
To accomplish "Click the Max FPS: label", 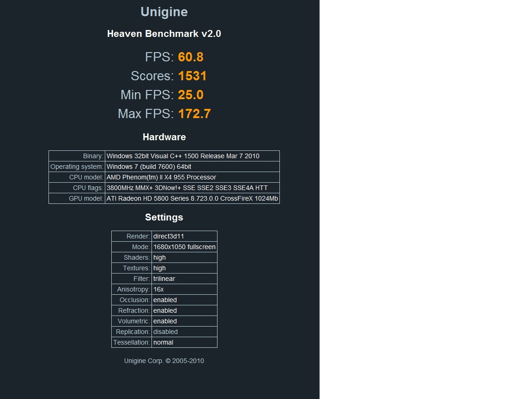I will click(x=146, y=114).
